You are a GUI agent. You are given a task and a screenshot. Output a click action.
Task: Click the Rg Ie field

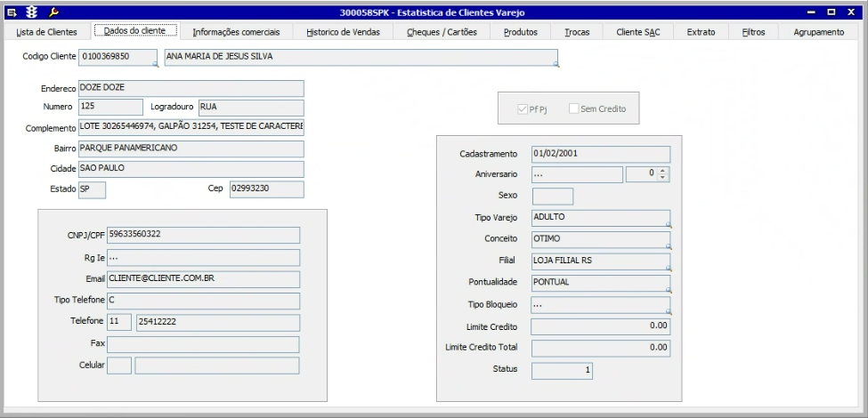pos(203,257)
